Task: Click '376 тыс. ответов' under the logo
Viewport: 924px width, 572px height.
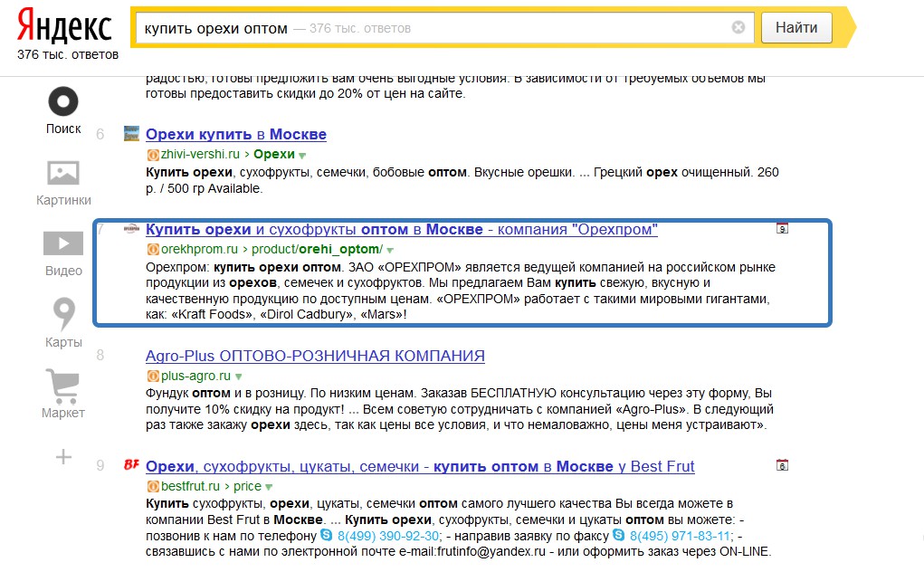Action: pyautogui.click(x=68, y=55)
